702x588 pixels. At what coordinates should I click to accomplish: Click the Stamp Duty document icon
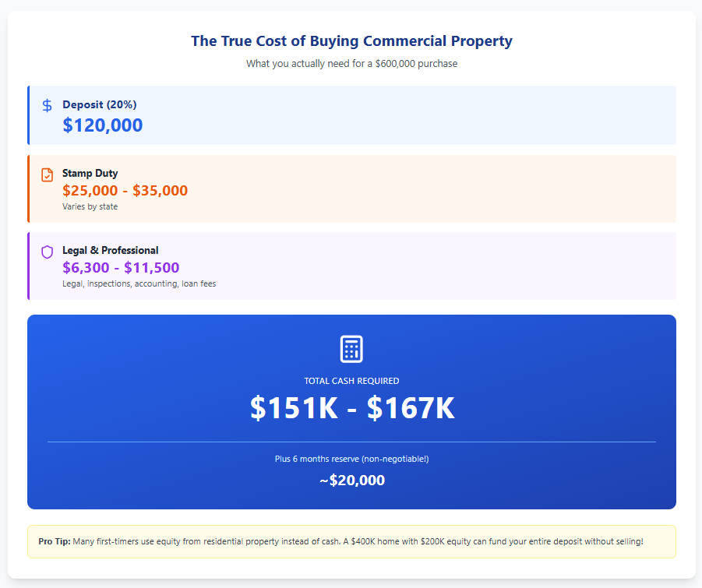coord(48,174)
